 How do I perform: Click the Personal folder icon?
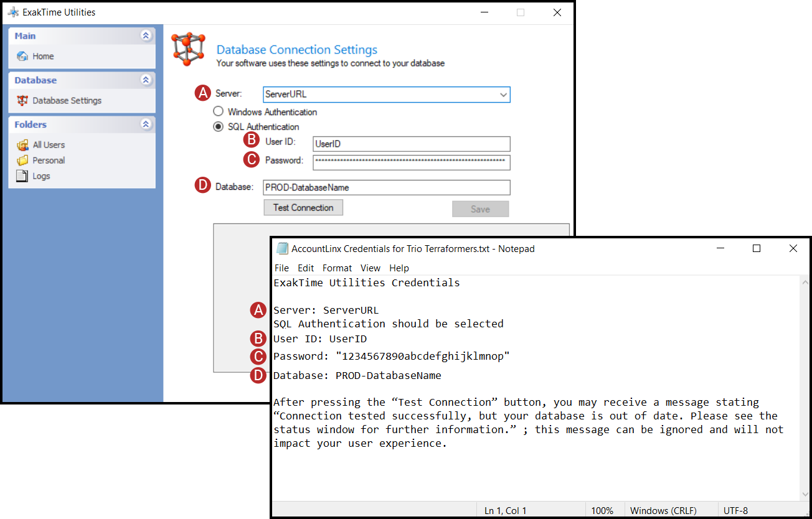point(22,161)
